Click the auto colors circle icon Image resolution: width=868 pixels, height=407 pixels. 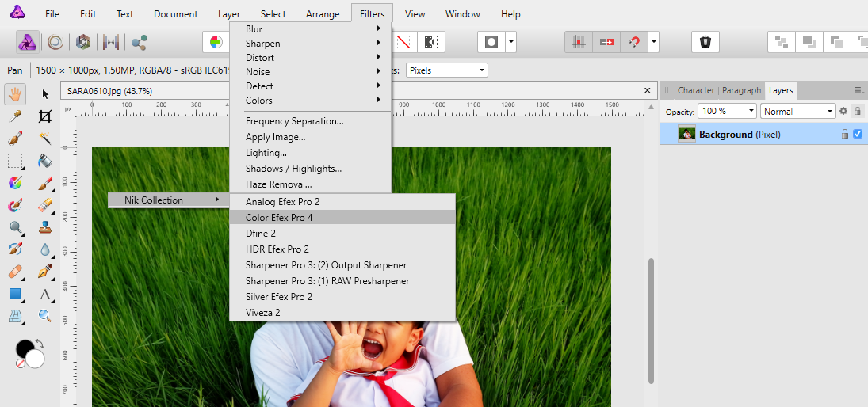click(x=216, y=42)
